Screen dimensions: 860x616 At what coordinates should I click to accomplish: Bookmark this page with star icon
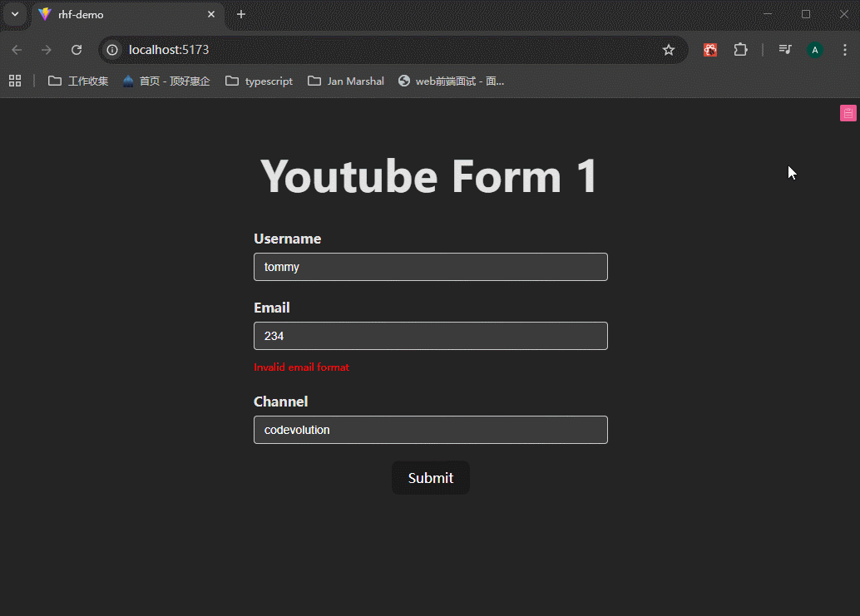(669, 50)
